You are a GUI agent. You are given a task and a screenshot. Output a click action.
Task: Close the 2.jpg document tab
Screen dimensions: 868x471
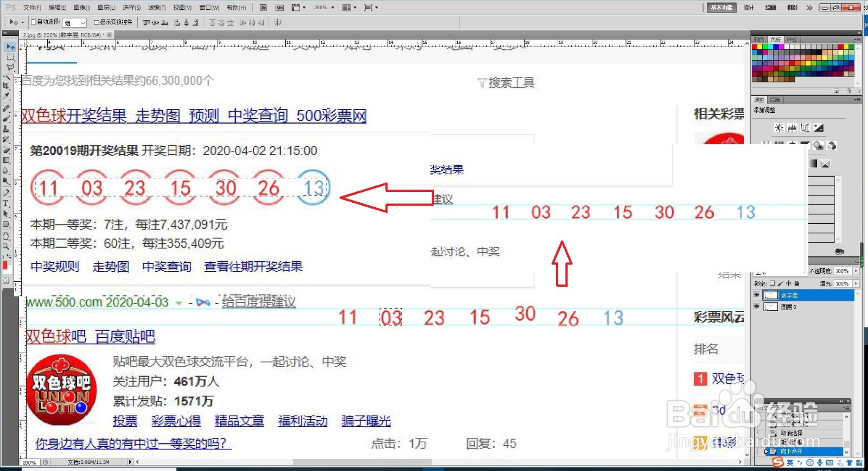[109, 35]
